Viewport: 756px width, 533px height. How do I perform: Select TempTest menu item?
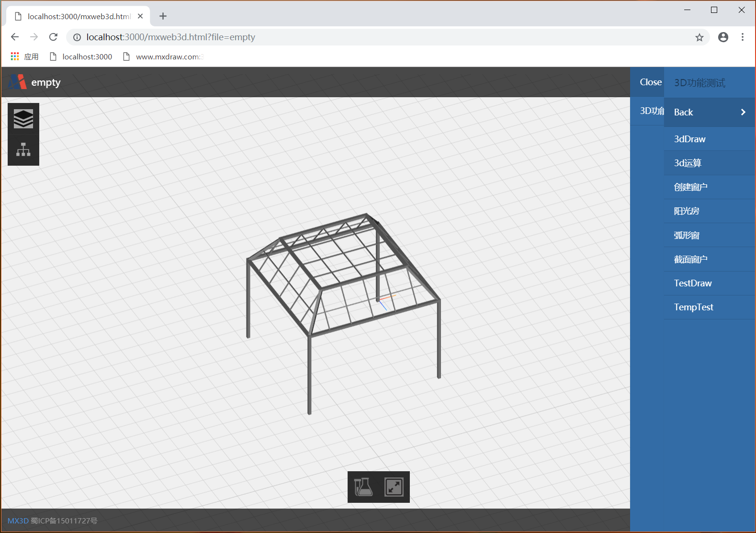click(710, 307)
